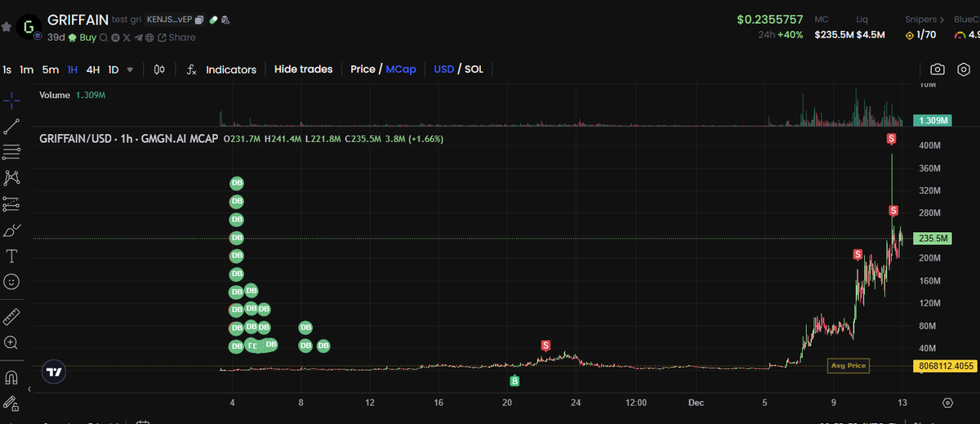The width and height of the screenshot is (980, 424).
Task: Expand the Snapers details chevron
Action: [x=941, y=19]
